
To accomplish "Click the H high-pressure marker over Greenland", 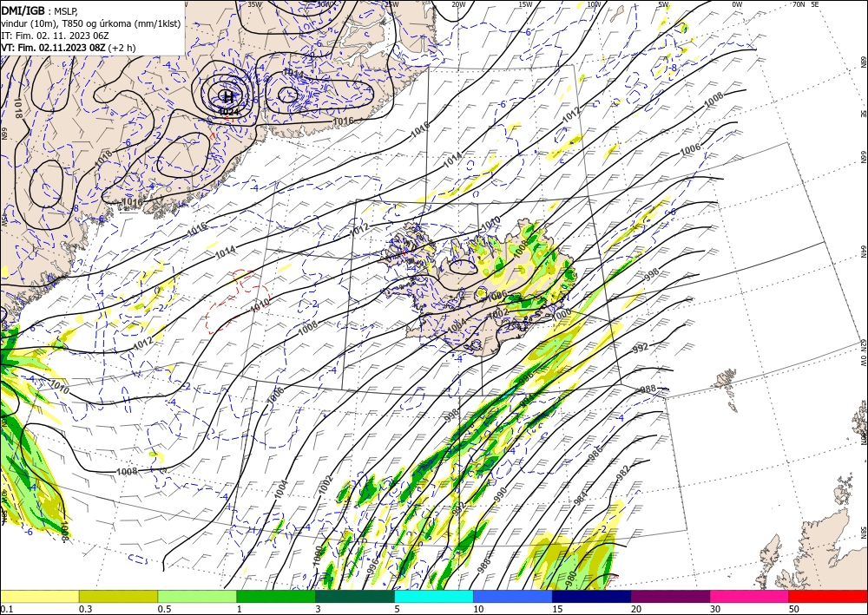I will pos(227,97).
